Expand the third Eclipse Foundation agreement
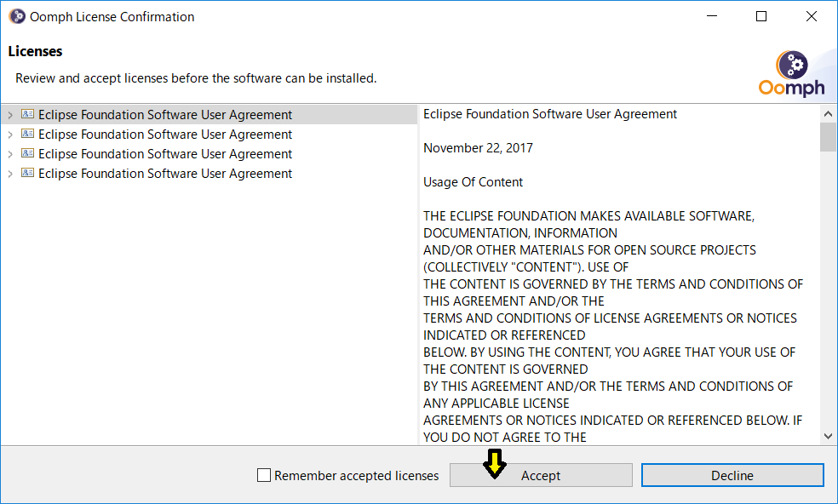This screenshot has width=838, height=504. pyautogui.click(x=10, y=154)
